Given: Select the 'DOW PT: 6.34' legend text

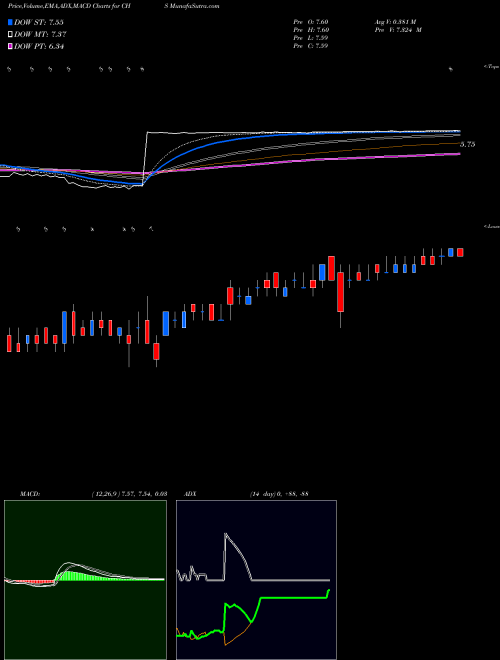Looking at the screenshot, I should [39, 46].
